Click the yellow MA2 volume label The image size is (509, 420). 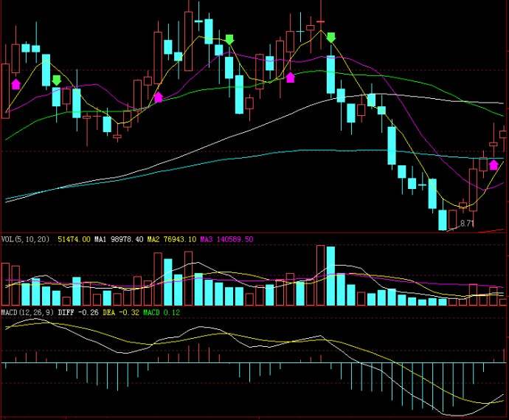(x=153, y=239)
